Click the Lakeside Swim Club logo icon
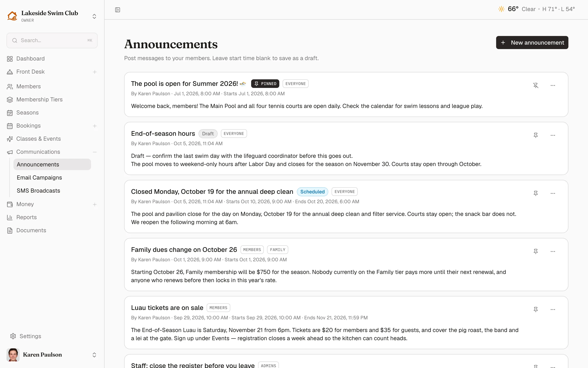This screenshot has height=368, width=588. pyautogui.click(x=12, y=16)
